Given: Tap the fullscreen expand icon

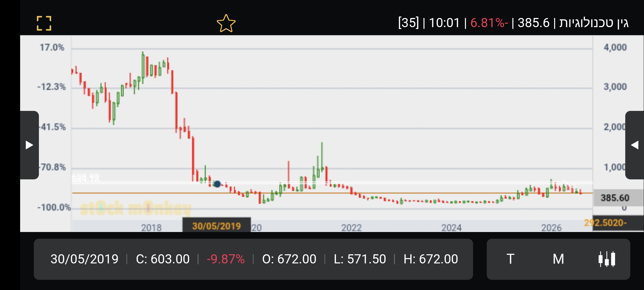Looking at the screenshot, I should [44, 23].
